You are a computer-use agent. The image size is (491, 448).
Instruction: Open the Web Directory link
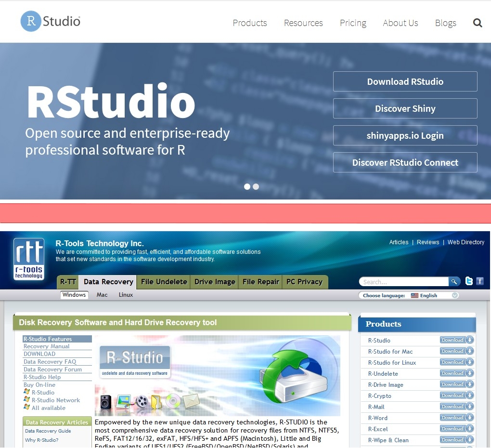pyautogui.click(x=465, y=242)
